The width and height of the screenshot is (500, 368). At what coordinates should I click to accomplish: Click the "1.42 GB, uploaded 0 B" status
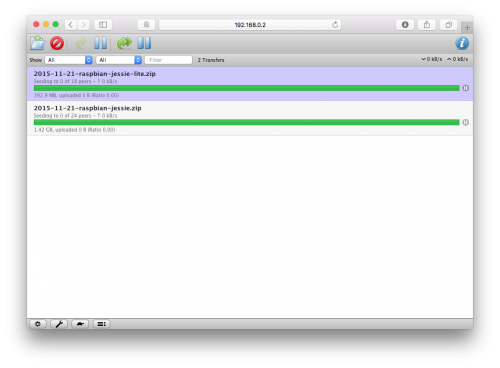74,130
